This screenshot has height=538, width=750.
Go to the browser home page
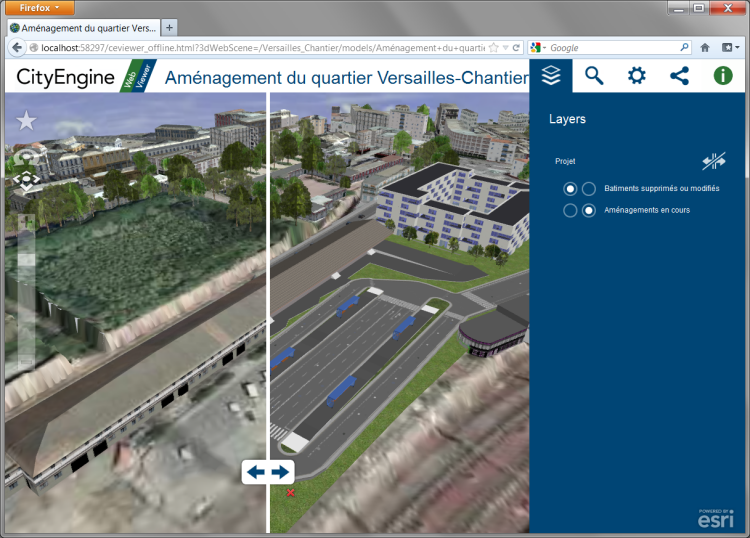(705, 47)
